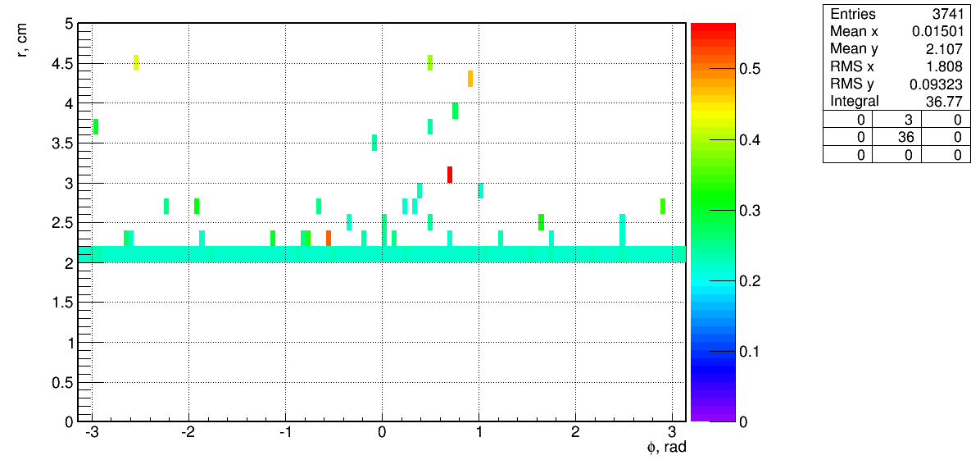This screenshot has height=469, width=980.
Task: Click the 0.1 label on the color scale
Action: (x=750, y=352)
